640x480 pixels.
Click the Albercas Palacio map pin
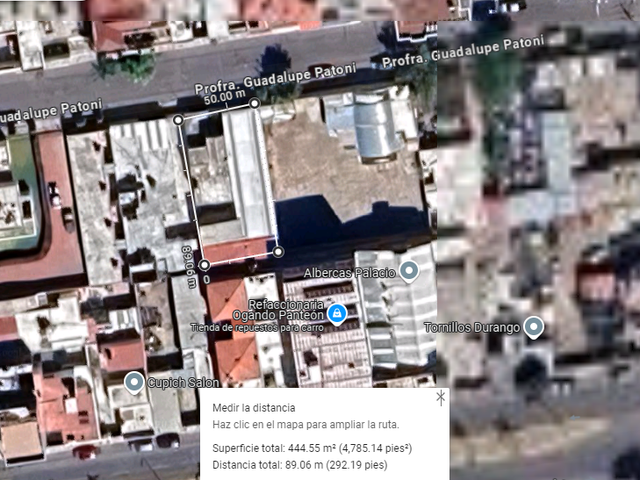pyautogui.click(x=409, y=271)
